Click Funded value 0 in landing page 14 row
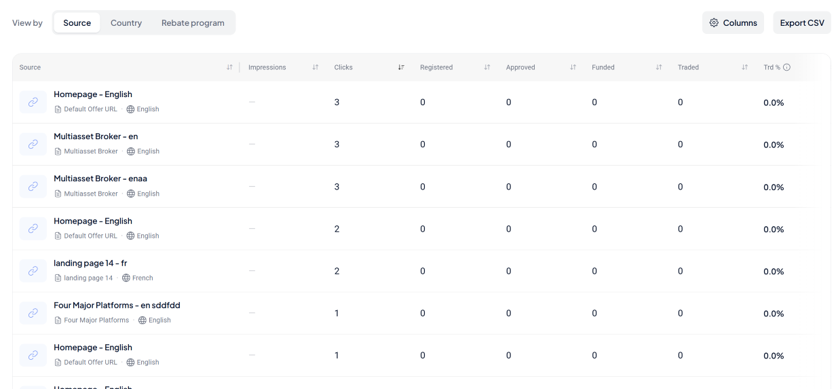The image size is (838, 389). coord(594,271)
